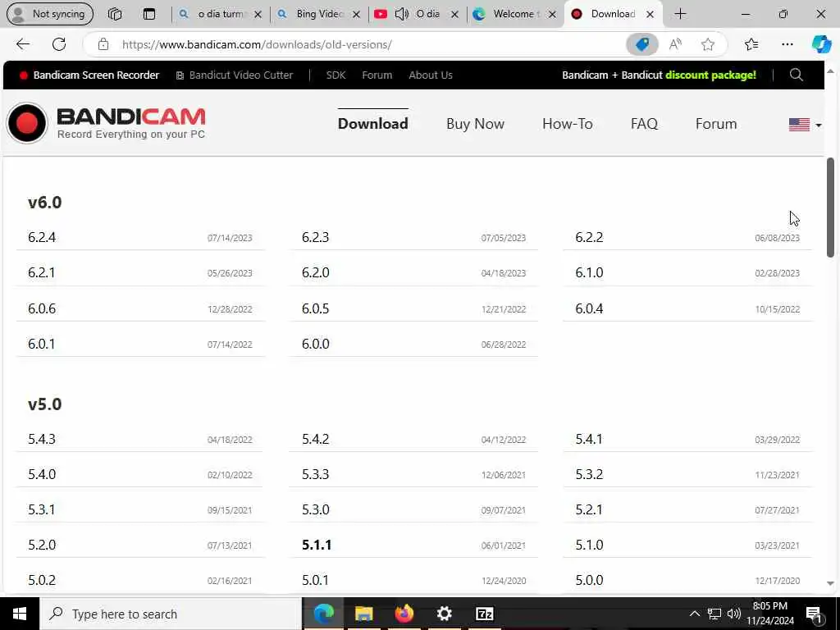This screenshot has height=630, width=840.
Task: Open the volume speaker tray icon
Action: pyautogui.click(x=733, y=614)
